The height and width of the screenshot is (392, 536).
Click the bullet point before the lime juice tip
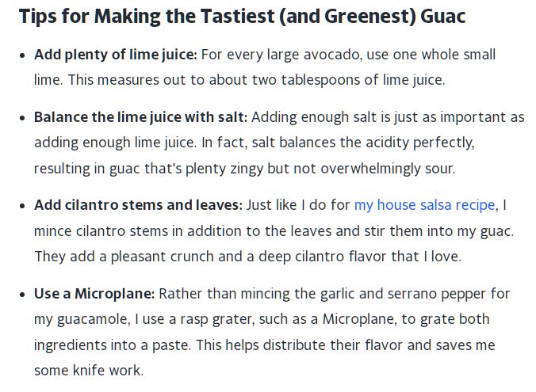pyautogui.click(x=21, y=55)
